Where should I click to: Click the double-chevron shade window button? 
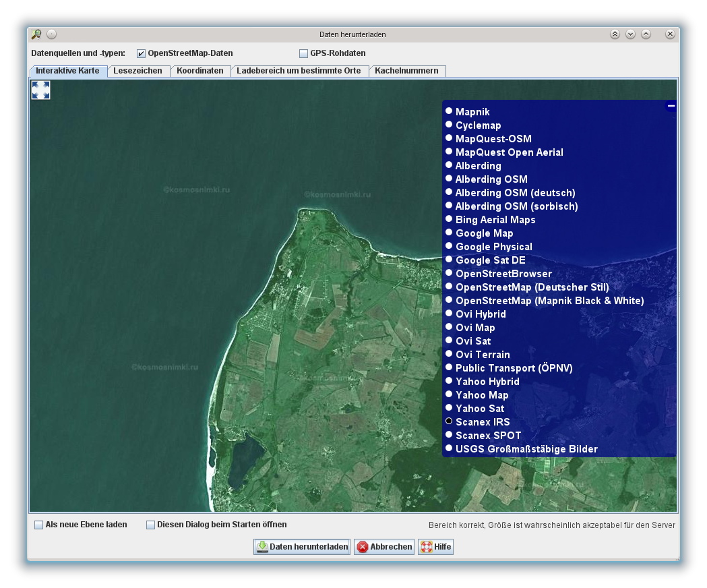pos(615,34)
